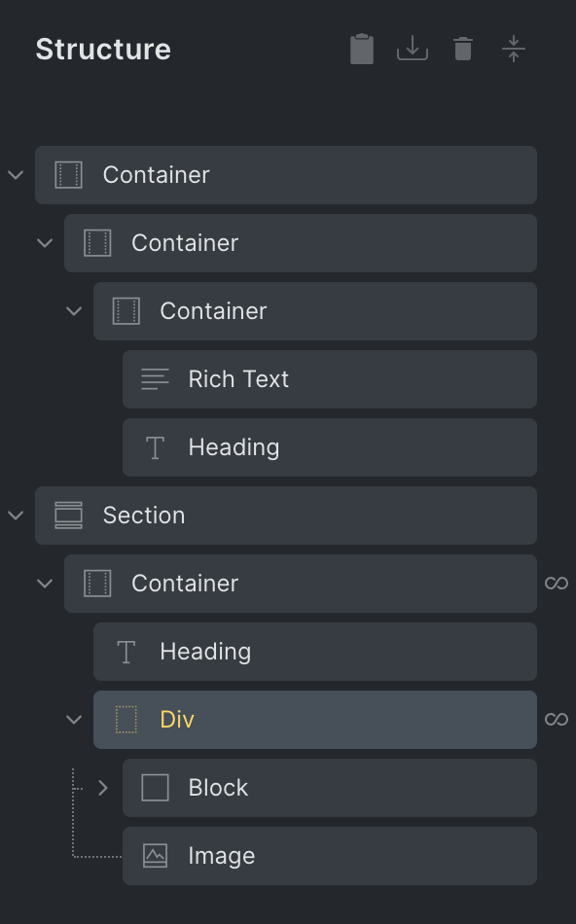Click the Rich Text lines icon

(x=155, y=379)
